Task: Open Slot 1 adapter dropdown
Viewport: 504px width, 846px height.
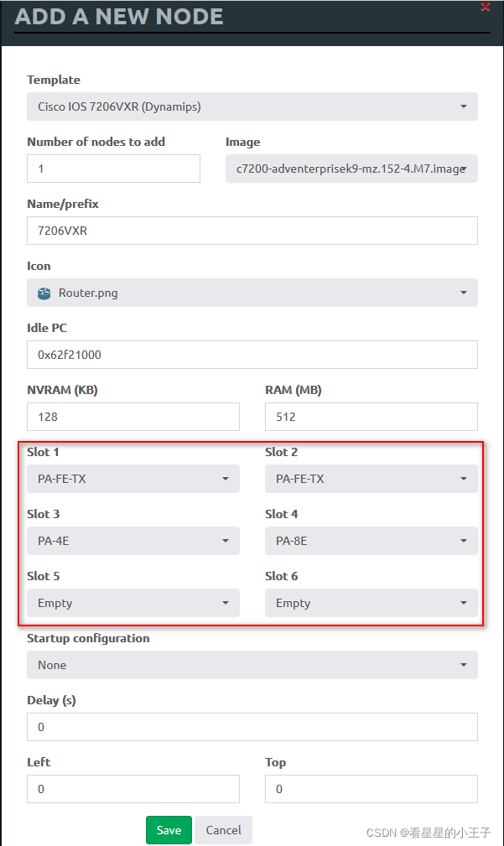Action: click(x=133, y=479)
